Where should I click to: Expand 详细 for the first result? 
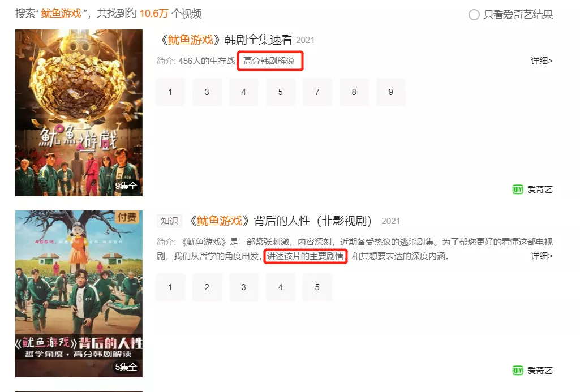542,61
